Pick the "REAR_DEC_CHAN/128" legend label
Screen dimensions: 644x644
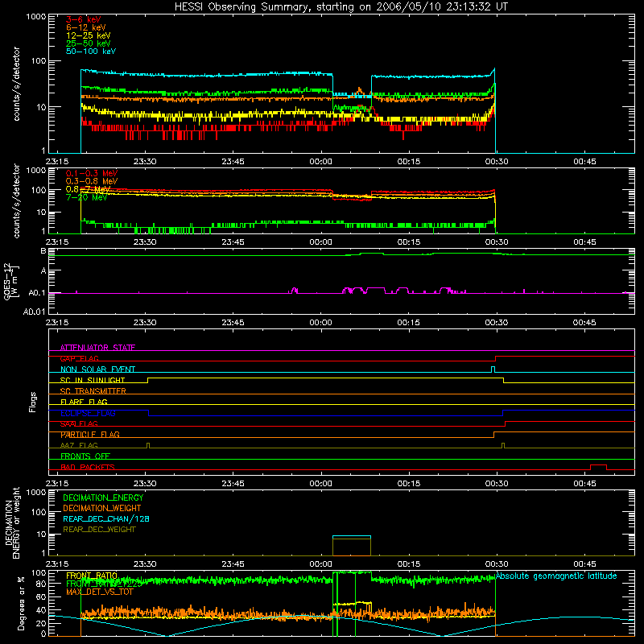pos(106,518)
